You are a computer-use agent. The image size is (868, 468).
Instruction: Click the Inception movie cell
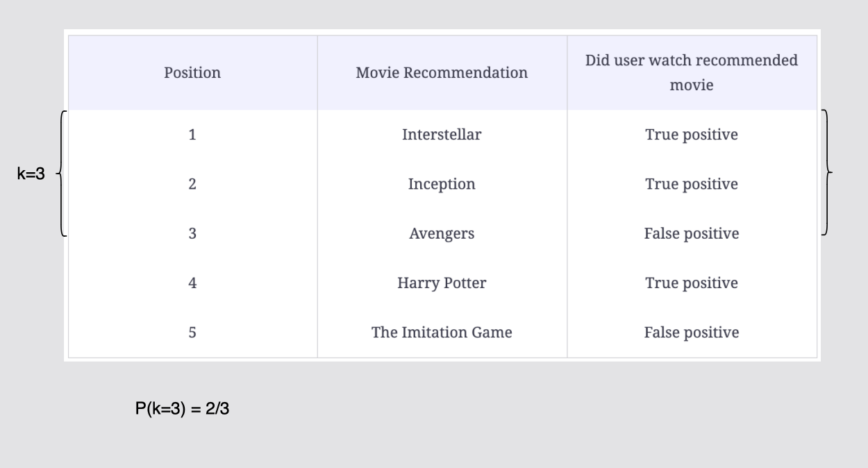pos(442,184)
